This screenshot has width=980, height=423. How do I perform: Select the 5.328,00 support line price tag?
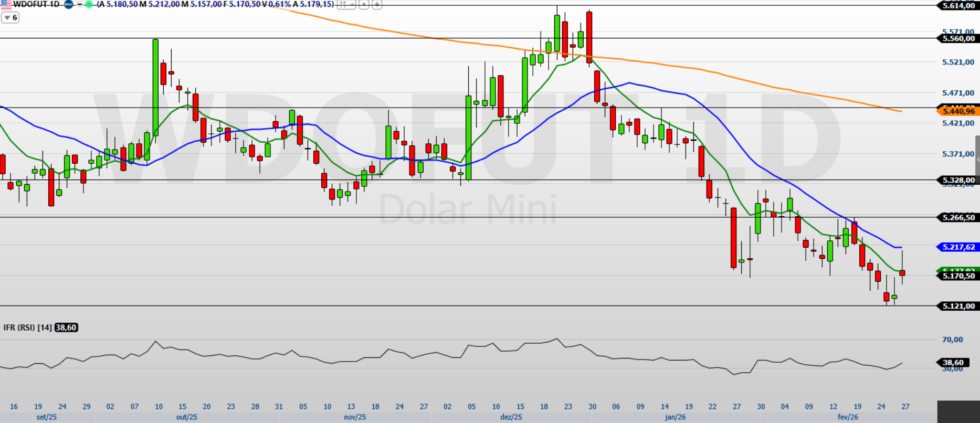point(958,180)
